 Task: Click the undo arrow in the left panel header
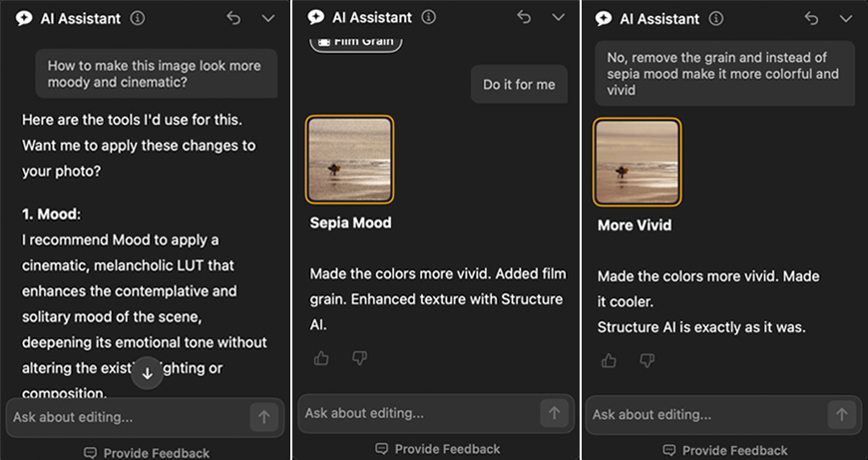pos(233,18)
